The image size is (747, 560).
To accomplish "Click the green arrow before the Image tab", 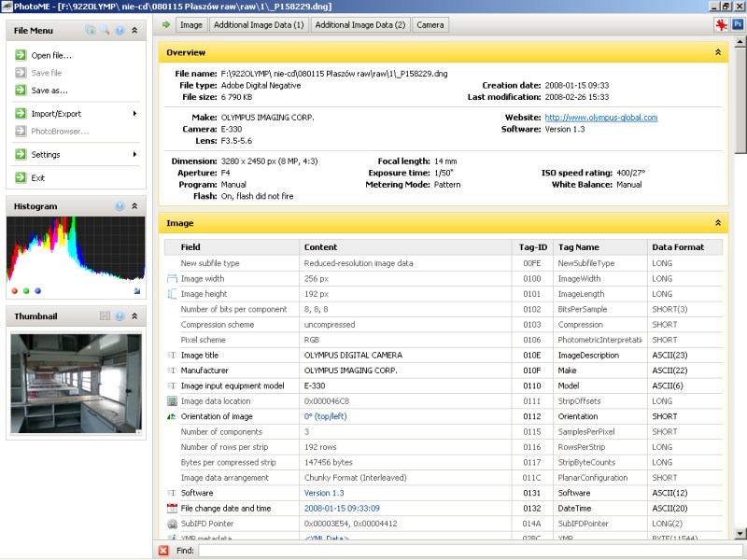I will point(166,24).
